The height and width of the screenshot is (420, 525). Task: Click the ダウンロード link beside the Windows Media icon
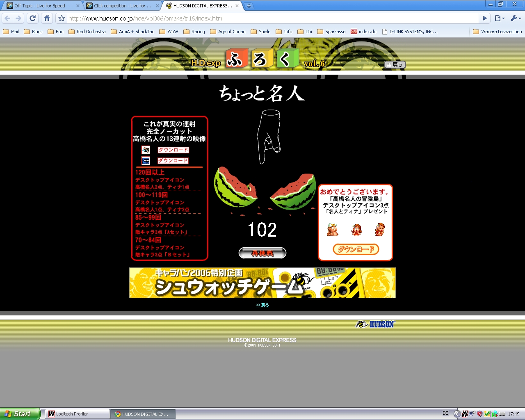tap(173, 150)
